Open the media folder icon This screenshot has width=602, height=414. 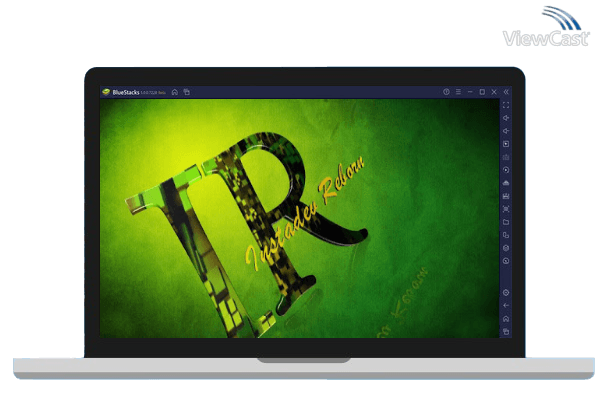506,222
